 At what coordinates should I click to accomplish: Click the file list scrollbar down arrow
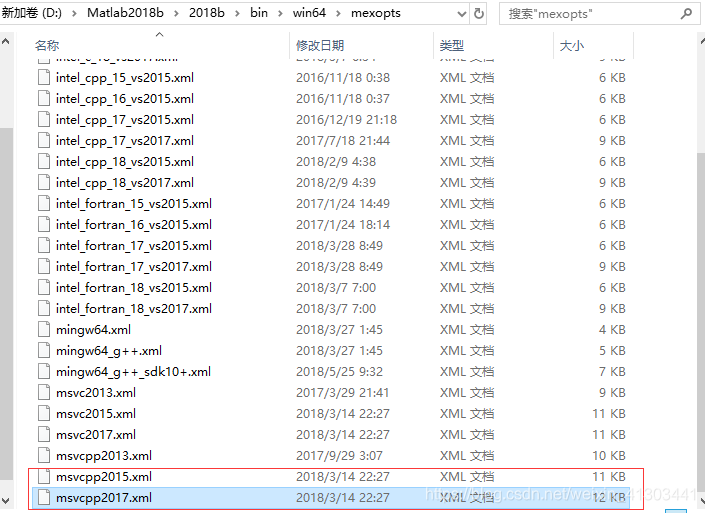pos(702,499)
